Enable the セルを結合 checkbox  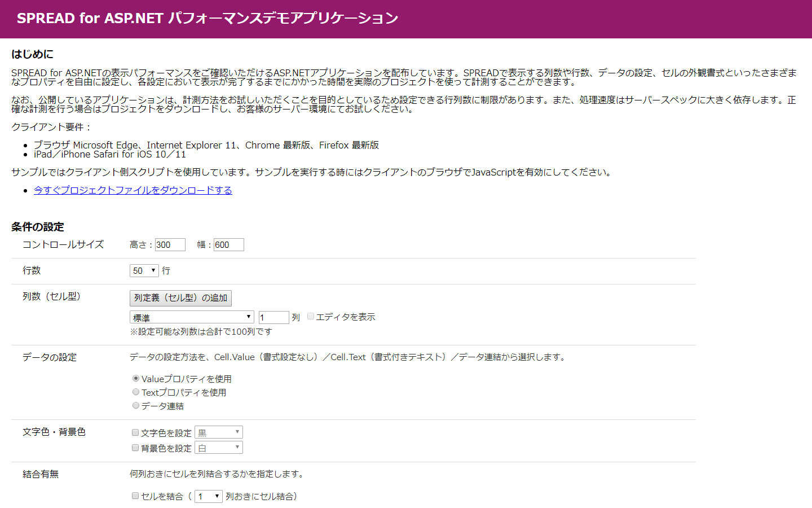click(x=135, y=496)
